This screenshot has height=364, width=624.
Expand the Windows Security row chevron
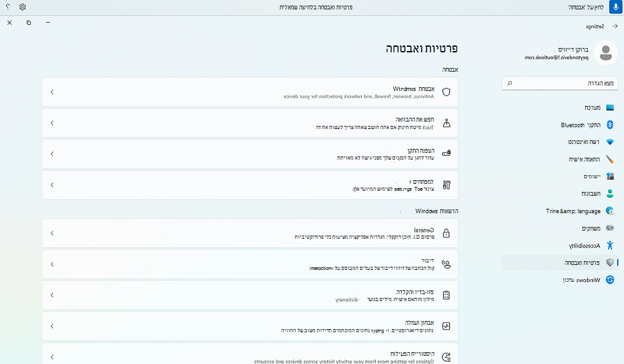tap(52, 92)
